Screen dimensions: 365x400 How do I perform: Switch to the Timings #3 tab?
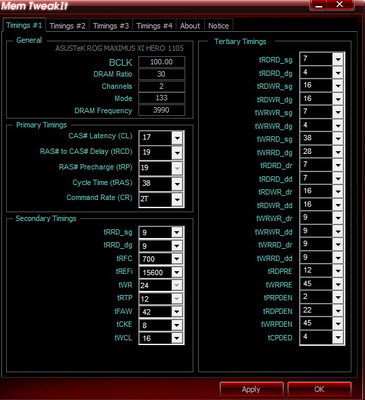click(x=111, y=26)
